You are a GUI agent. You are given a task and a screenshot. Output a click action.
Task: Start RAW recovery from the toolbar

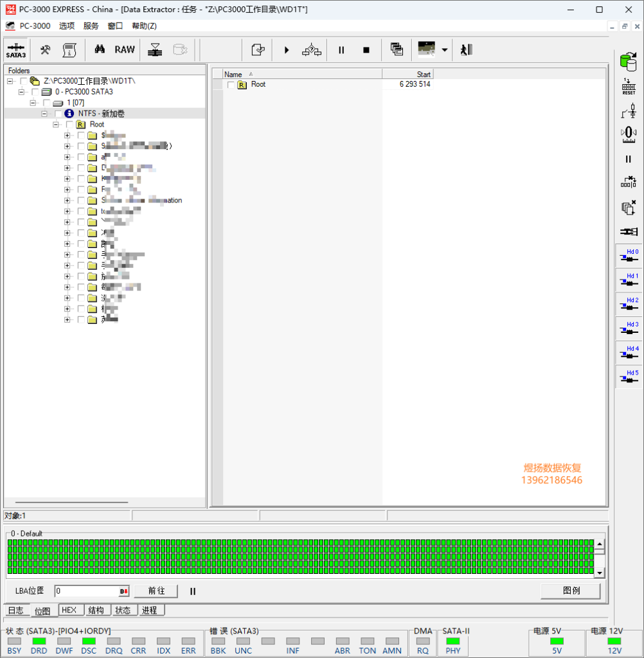point(125,49)
